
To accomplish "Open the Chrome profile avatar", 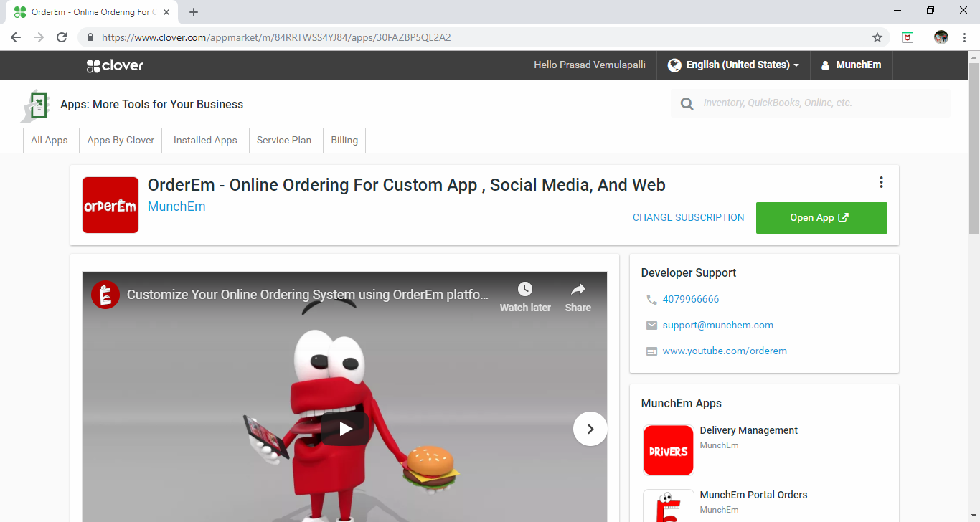I will (941, 37).
